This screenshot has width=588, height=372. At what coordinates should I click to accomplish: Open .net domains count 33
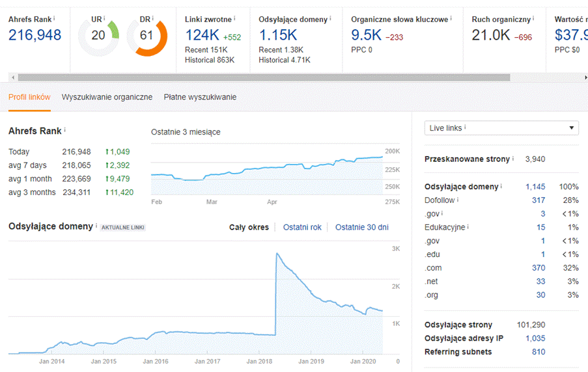pos(540,281)
